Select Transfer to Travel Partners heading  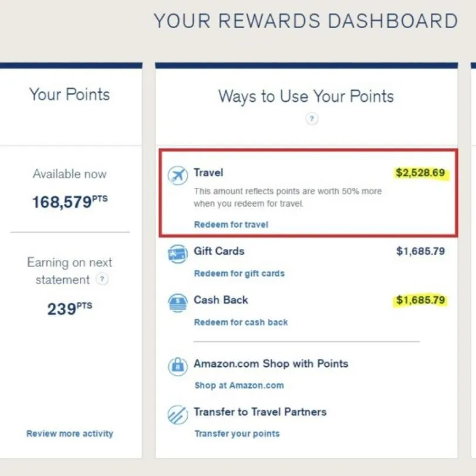[x=260, y=412]
